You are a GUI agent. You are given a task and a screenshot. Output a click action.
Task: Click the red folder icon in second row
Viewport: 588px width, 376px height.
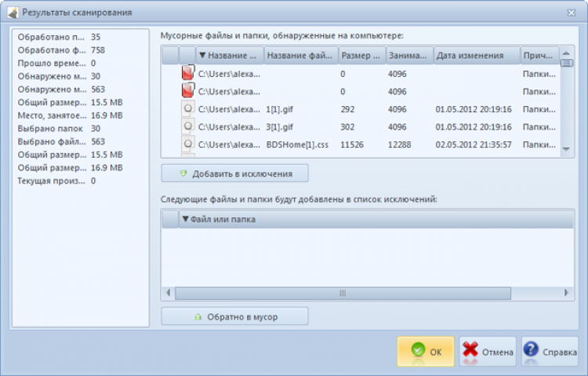[x=188, y=90]
